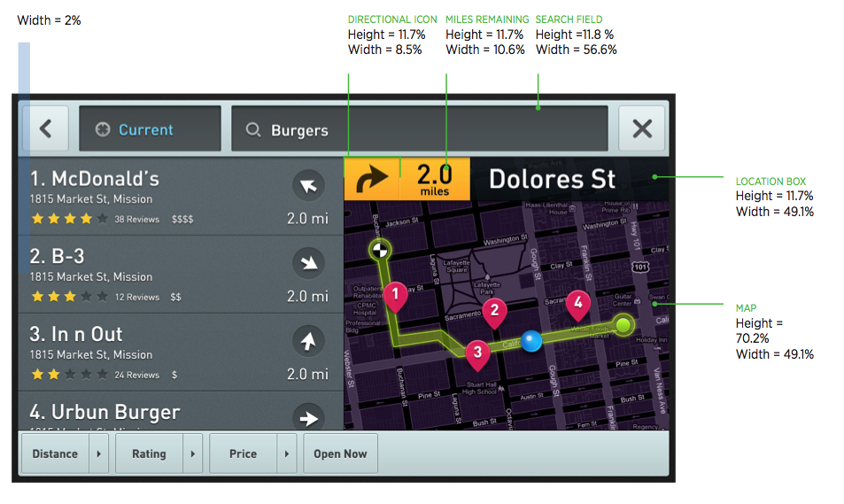Click the 38 Reviews text

coord(136,219)
